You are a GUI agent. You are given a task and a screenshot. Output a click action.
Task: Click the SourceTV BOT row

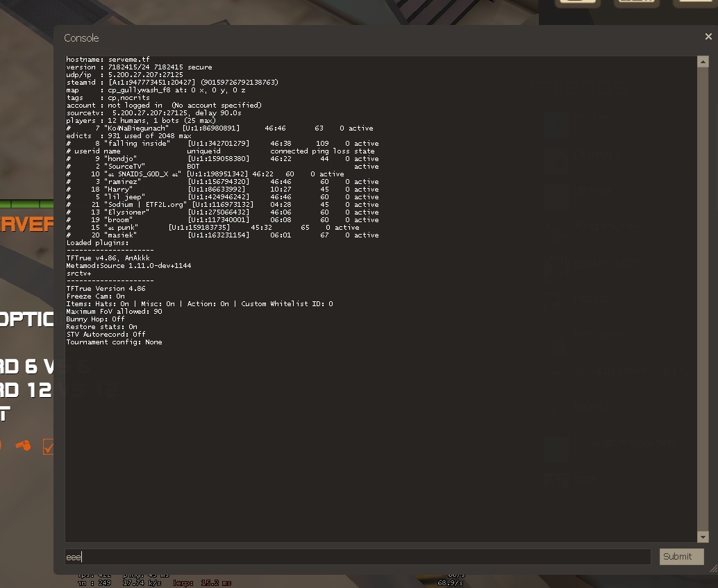point(222,167)
